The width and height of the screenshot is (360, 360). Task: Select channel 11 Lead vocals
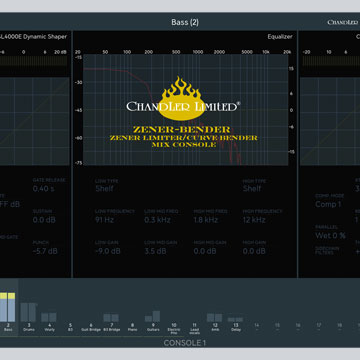pos(194,328)
